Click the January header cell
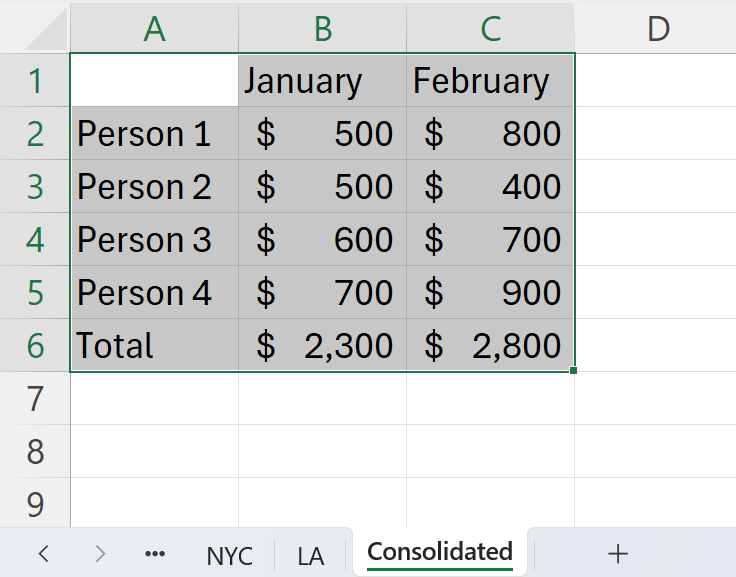 coord(322,81)
